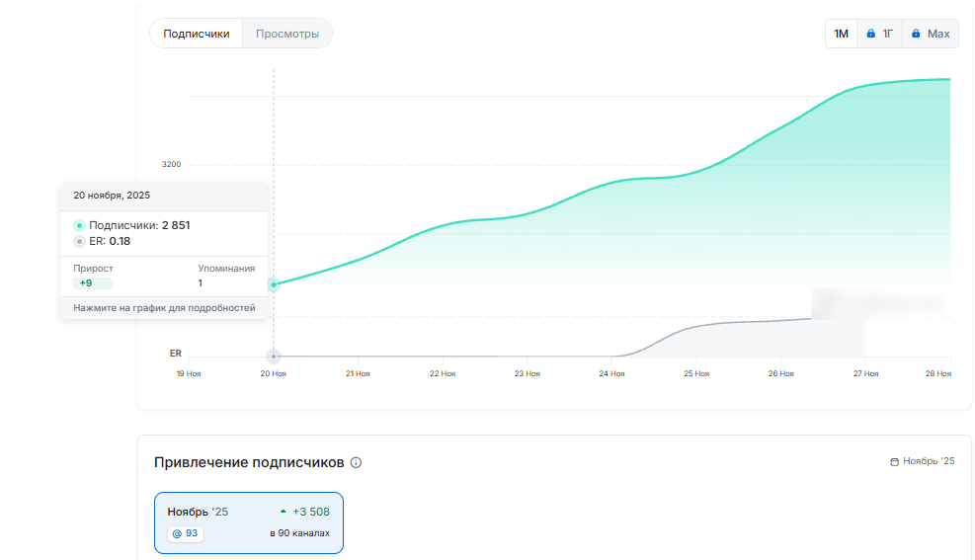Open the @ 93 mentions badge
Image resolution: width=975 pixels, height=560 pixels.
coord(185,533)
